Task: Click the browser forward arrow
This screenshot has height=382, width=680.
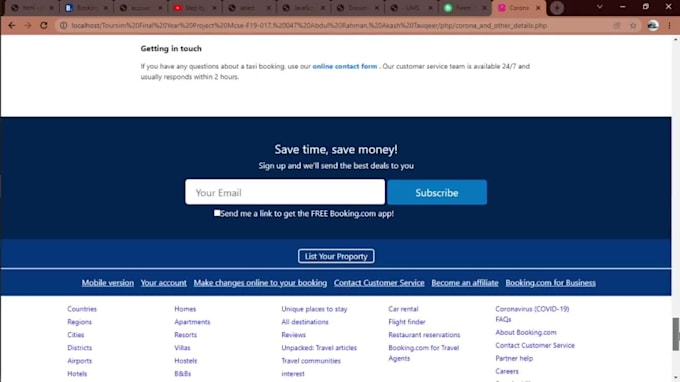Action: click(x=28, y=26)
